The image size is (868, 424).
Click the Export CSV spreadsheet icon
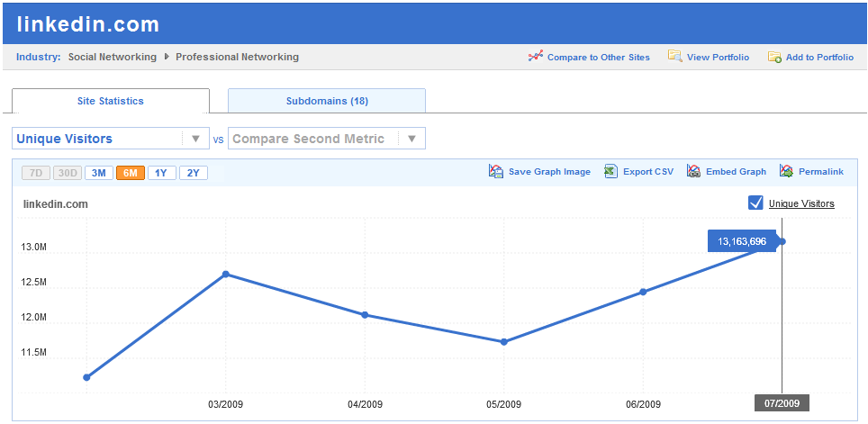611,171
